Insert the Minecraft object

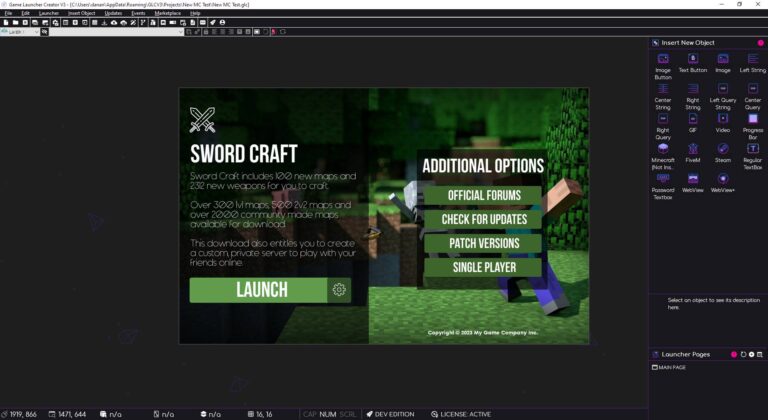pos(663,156)
